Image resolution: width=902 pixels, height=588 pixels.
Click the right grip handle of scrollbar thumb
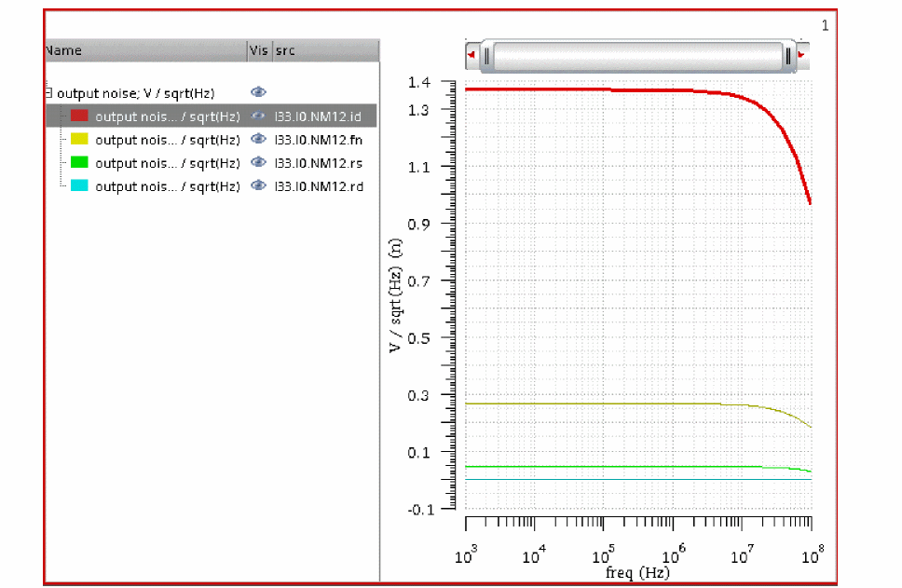[x=788, y=56]
